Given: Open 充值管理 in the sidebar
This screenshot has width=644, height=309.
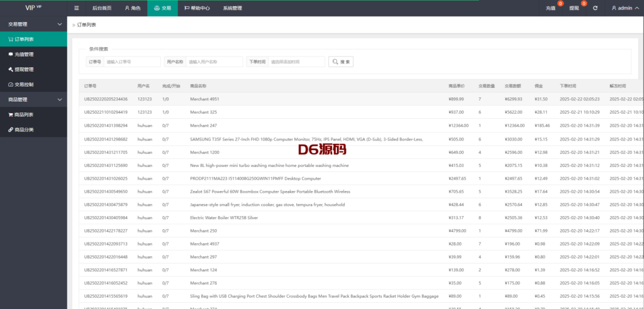Looking at the screenshot, I should (x=33, y=54).
